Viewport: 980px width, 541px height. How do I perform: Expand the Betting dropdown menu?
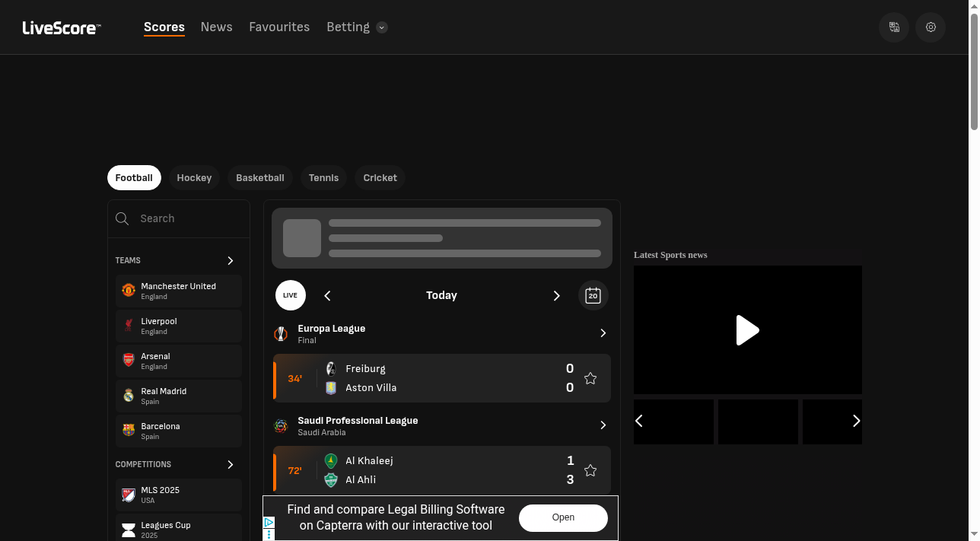tap(382, 27)
